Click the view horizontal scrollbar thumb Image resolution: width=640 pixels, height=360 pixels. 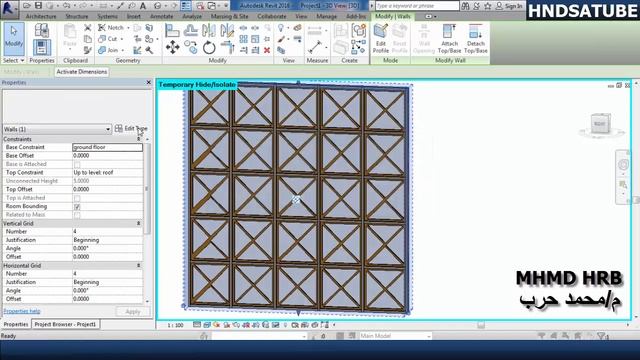pos(481,325)
